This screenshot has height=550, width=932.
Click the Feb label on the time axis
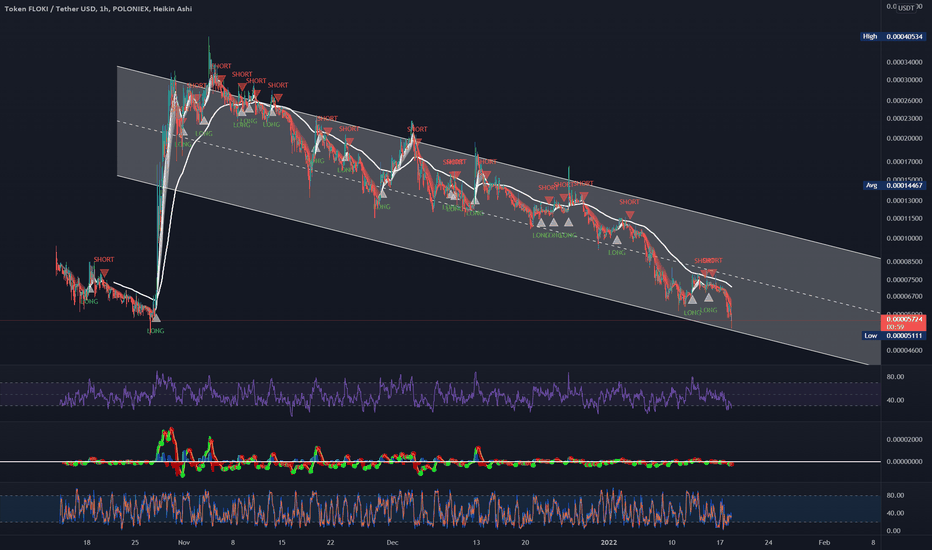(x=824, y=542)
